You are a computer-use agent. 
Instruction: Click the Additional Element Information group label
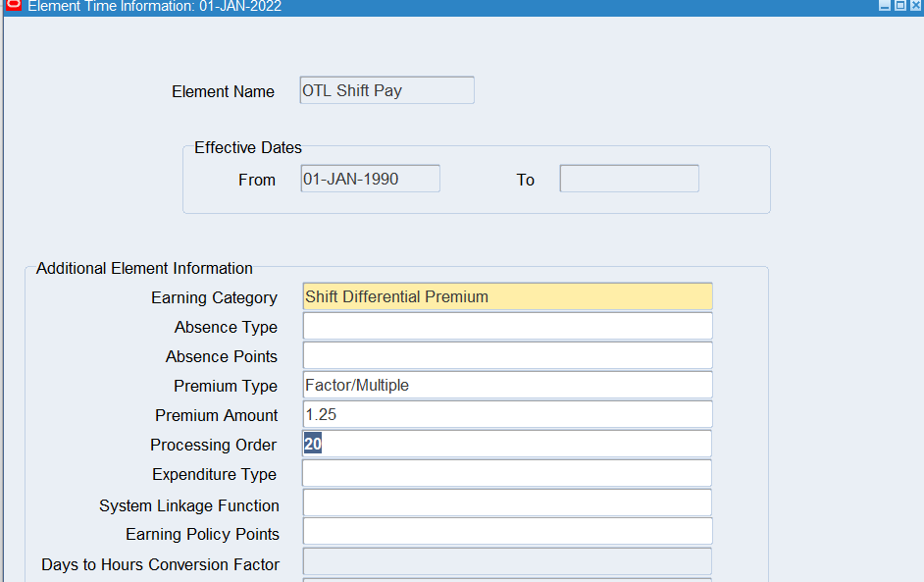144,268
